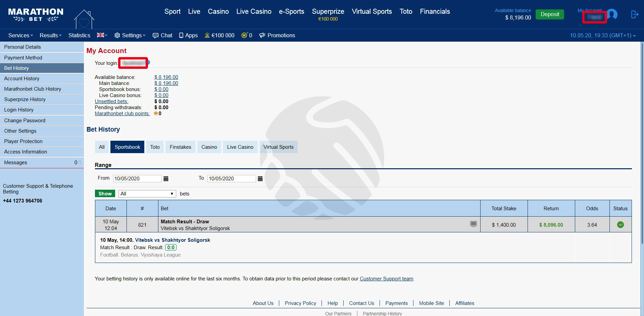The width and height of the screenshot is (644, 316).
Task: Select the Live Casino bet history tab
Action: [x=240, y=147]
